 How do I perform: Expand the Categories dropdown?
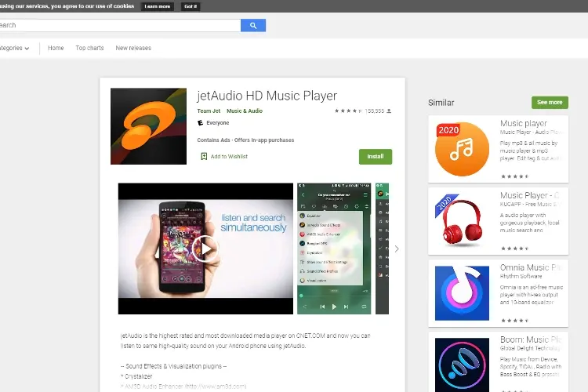coord(15,48)
